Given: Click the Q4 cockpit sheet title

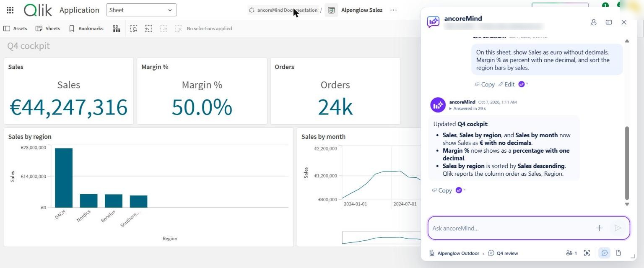Looking at the screenshot, I should pyautogui.click(x=29, y=46).
